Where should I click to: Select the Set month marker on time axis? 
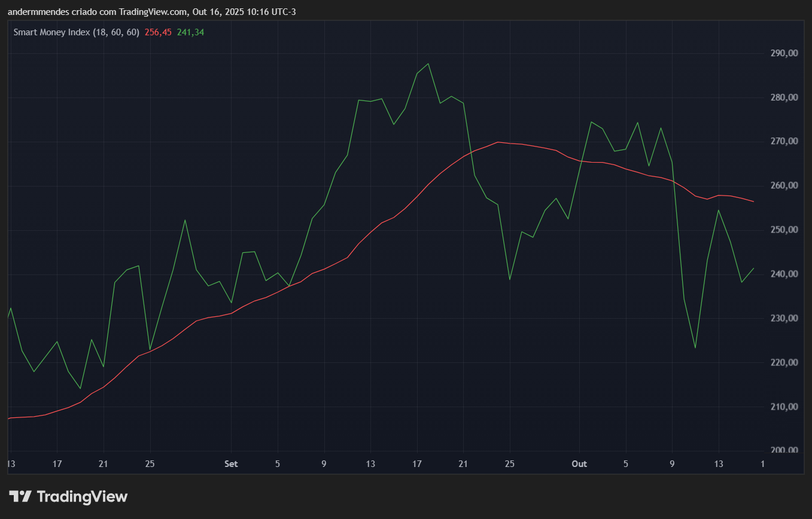(231, 464)
